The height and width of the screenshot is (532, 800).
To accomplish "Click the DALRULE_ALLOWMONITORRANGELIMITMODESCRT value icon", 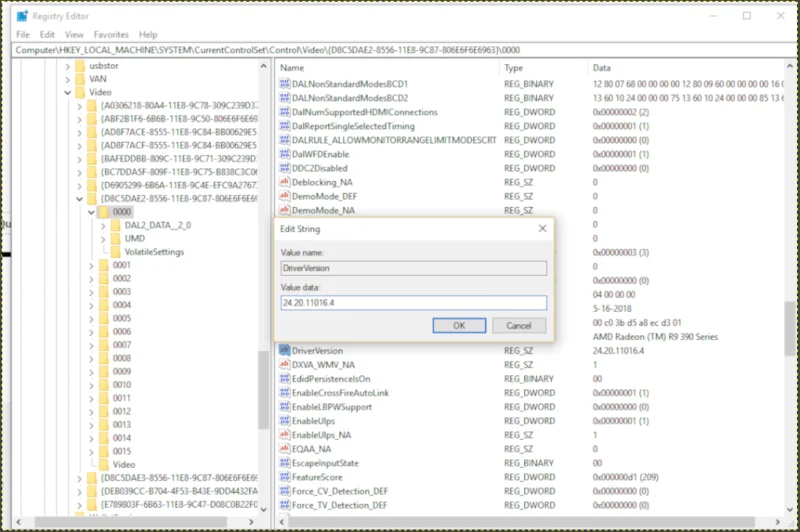I will click(x=285, y=140).
